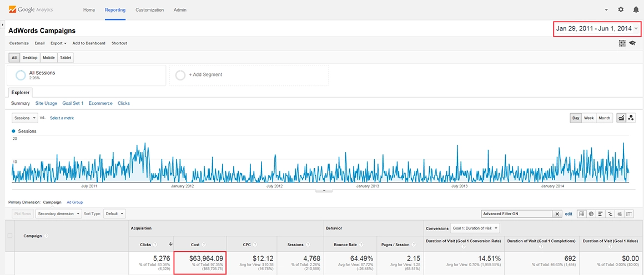Select the Explorer tab
Image resolution: width=644 pixels, height=275 pixels.
click(20, 93)
